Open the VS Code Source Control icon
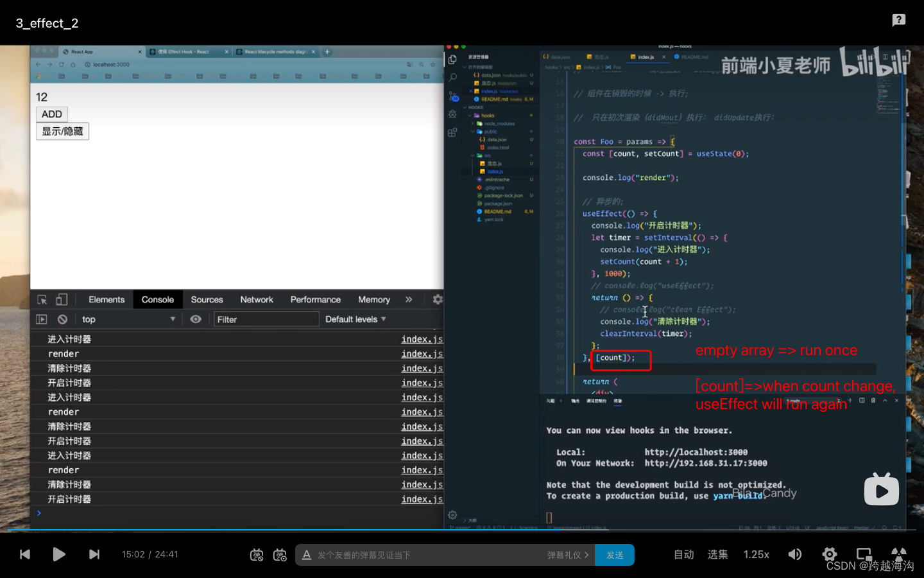 (453, 96)
